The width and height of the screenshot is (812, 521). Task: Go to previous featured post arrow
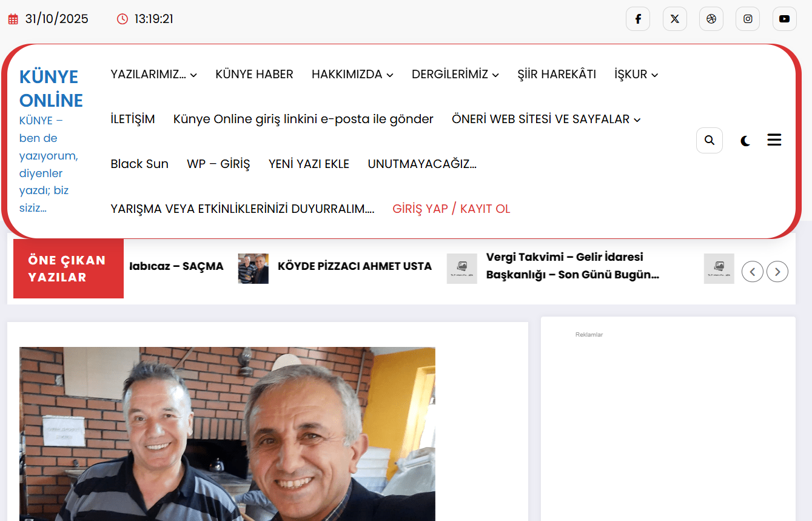(x=752, y=271)
